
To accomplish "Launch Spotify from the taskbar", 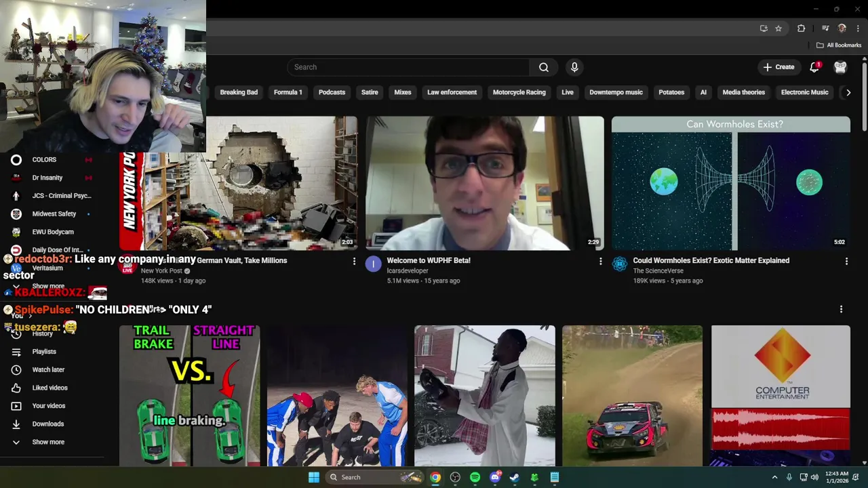I will 475,477.
